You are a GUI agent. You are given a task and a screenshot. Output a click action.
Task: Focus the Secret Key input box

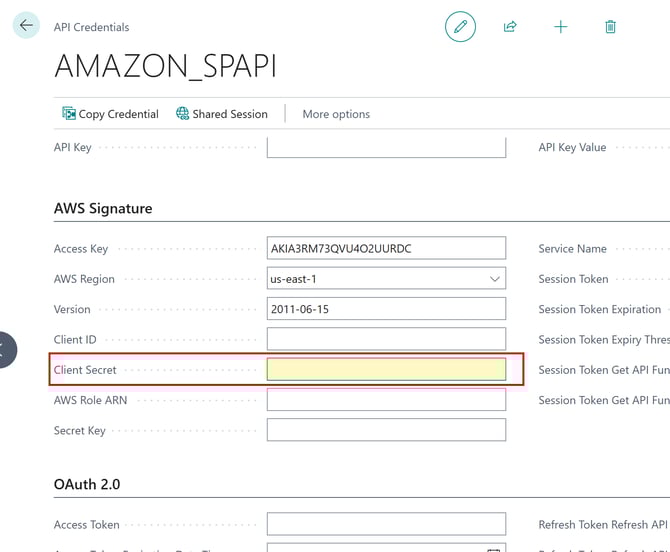[x=386, y=430]
